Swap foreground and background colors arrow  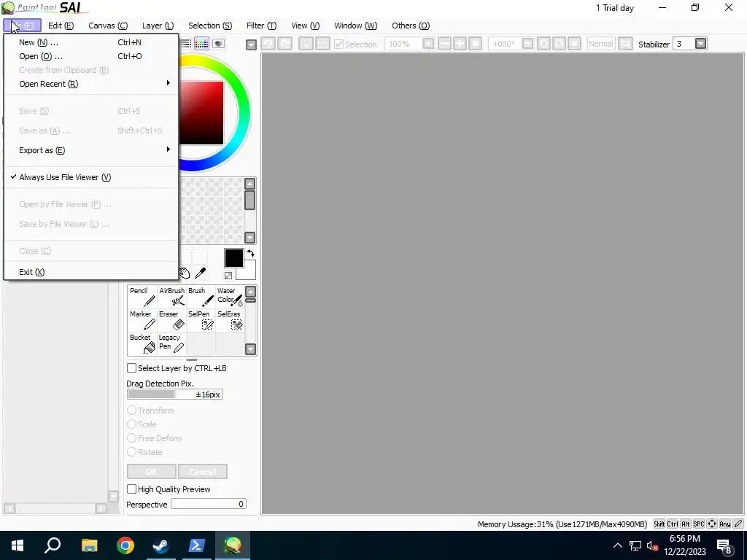tap(251, 253)
